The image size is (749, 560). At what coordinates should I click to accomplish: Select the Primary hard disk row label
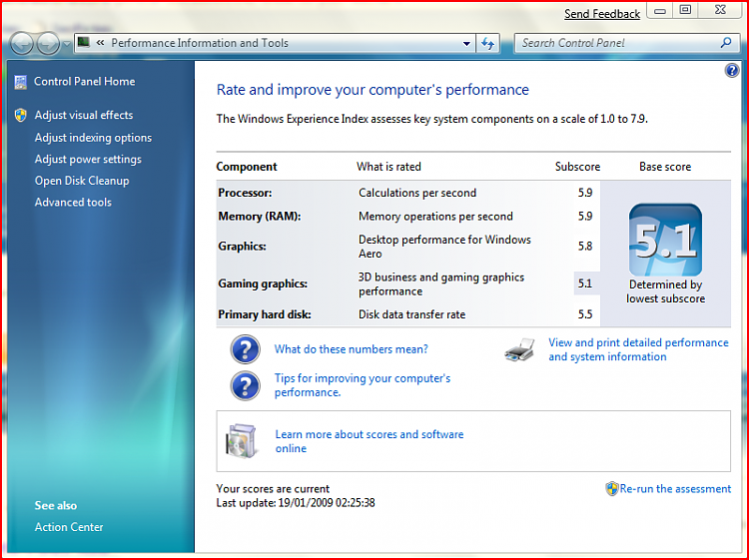[x=265, y=314]
